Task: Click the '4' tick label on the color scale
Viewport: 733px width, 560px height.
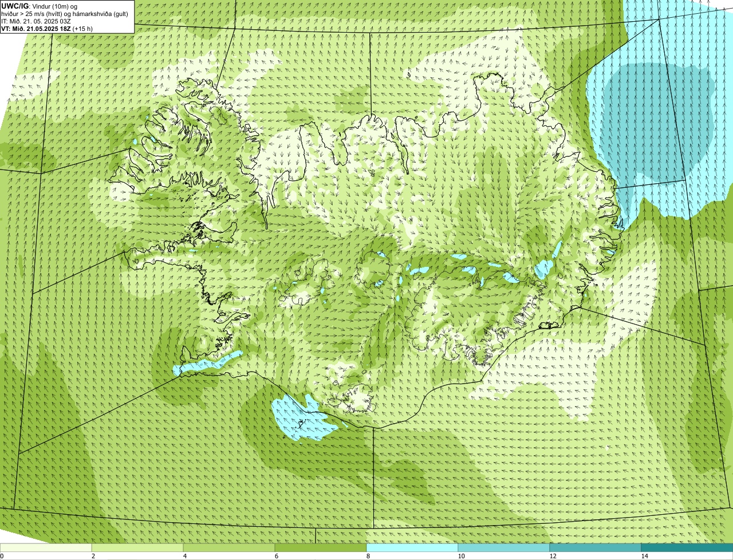Action: (184, 556)
